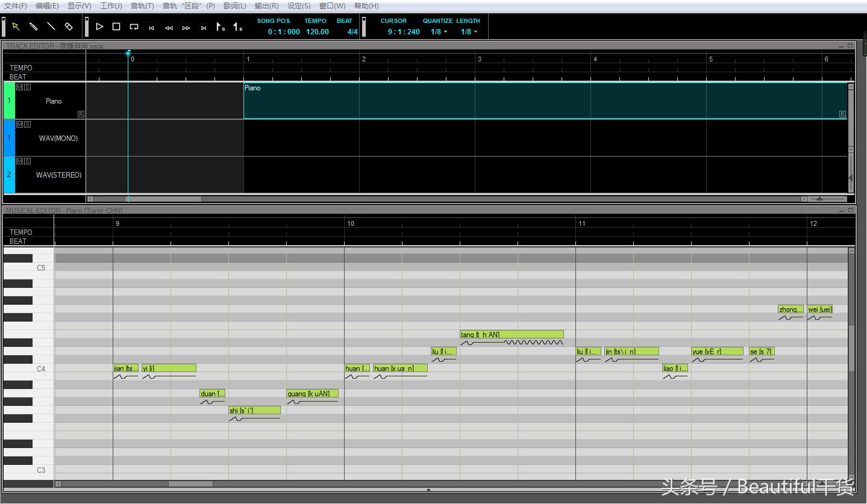Set the end marker flag icon
Screen dimensions: 867x504
[237, 27]
